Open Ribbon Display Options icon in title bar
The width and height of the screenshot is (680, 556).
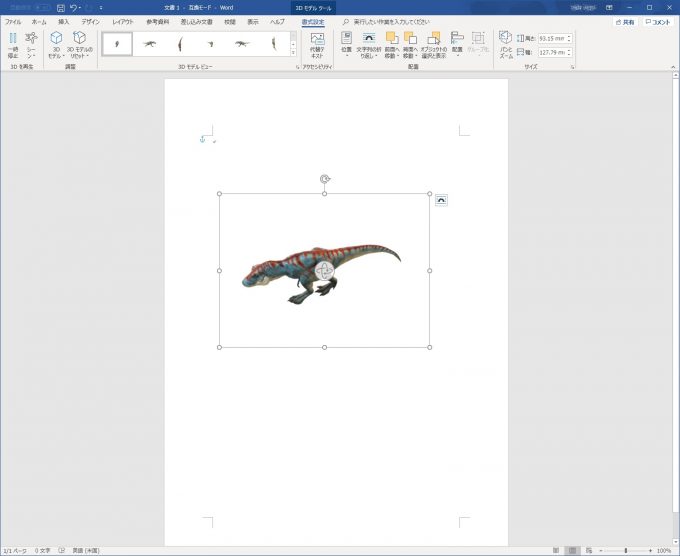(x=609, y=8)
